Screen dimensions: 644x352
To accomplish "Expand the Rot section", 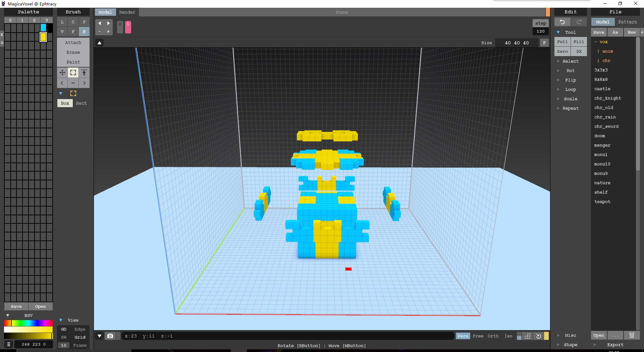I will (558, 71).
